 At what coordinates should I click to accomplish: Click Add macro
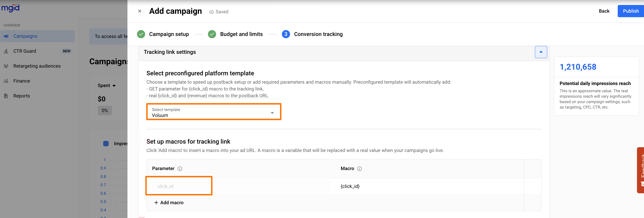(169, 203)
